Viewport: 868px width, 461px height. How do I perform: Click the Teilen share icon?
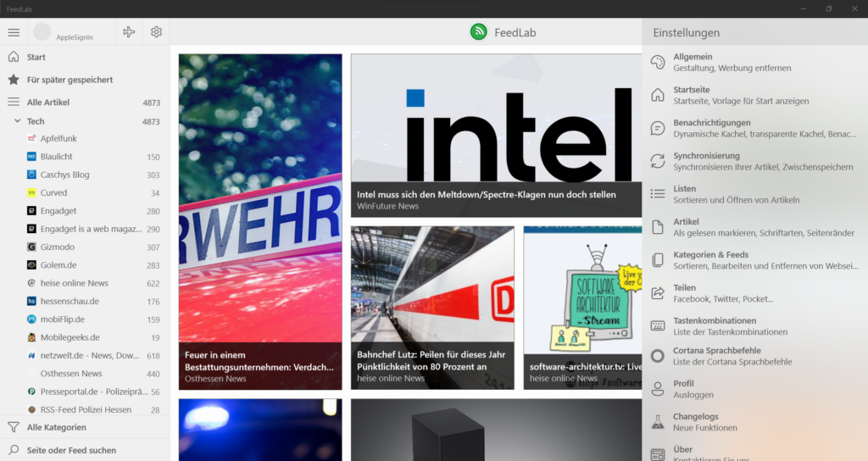click(657, 293)
